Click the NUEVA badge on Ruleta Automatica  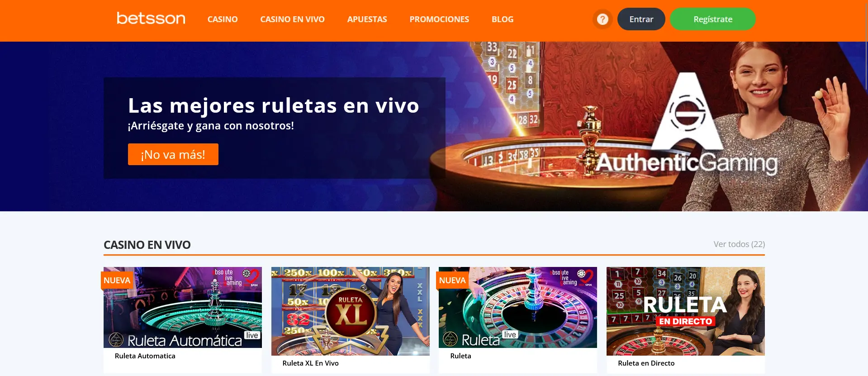click(x=117, y=280)
